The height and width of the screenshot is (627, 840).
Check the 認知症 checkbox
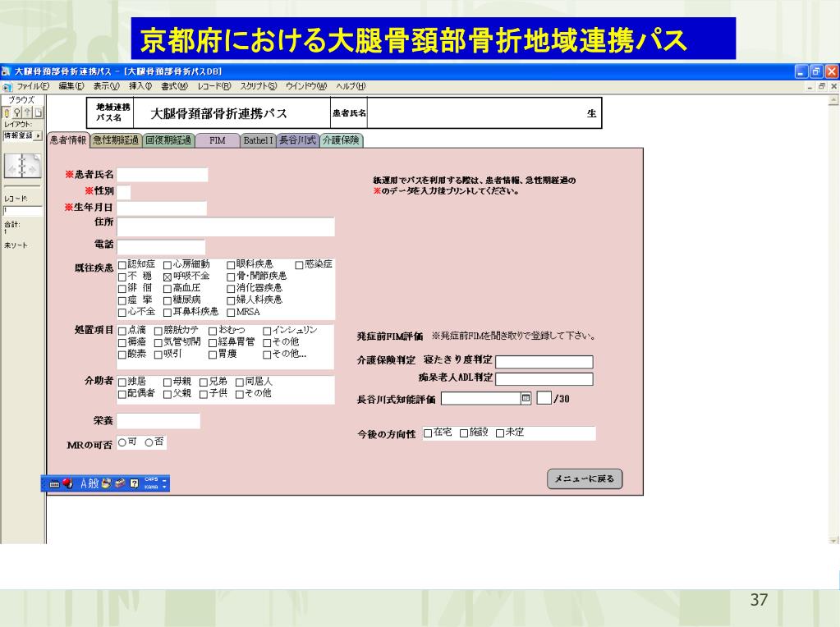[x=122, y=265]
